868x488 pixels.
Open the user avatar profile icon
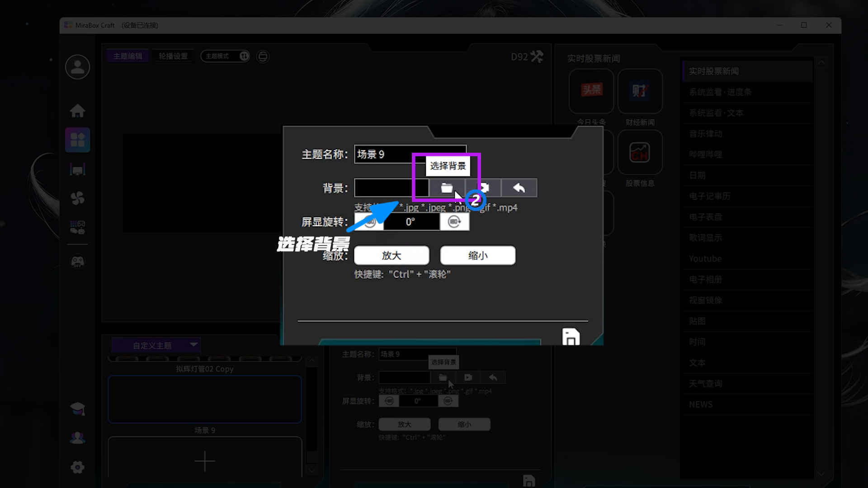tap(77, 67)
